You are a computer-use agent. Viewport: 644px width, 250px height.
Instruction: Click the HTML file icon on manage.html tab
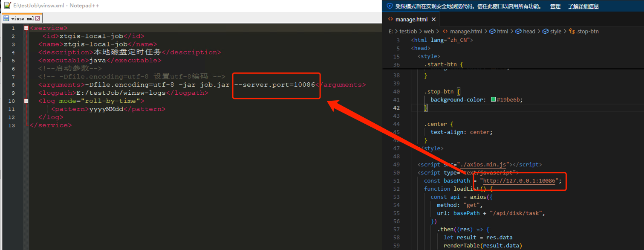(x=390, y=20)
